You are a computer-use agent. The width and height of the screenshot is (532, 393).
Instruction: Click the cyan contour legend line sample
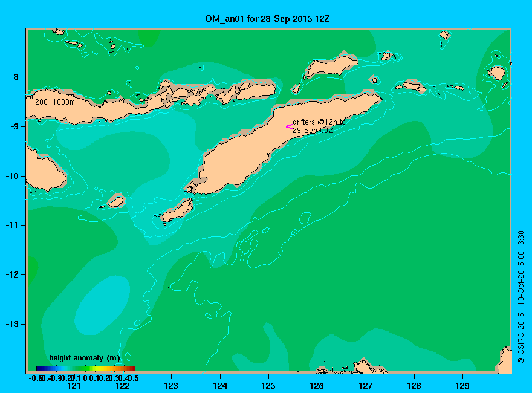[x=50, y=109]
